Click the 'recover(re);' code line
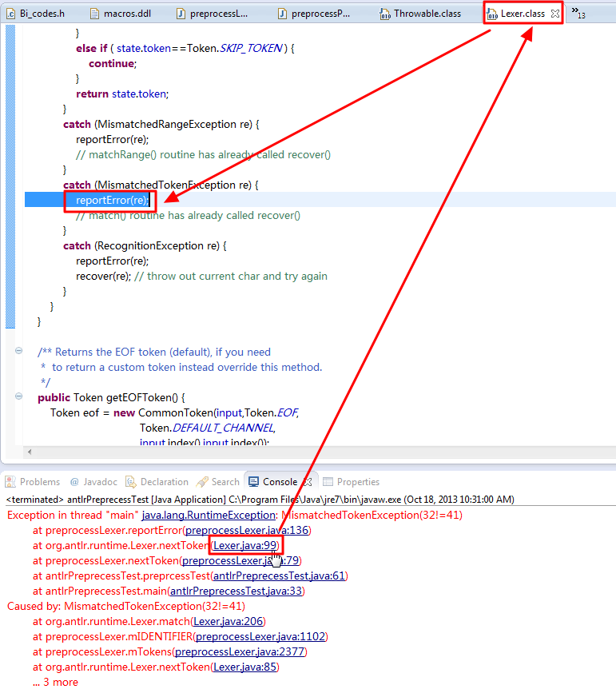The width and height of the screenshot is (616, 697). pos(103,276)
